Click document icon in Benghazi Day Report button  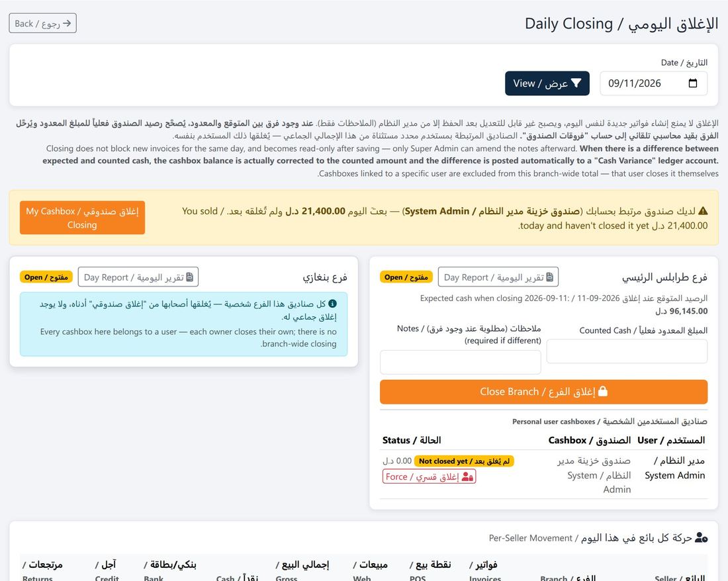tap(189, 277)
